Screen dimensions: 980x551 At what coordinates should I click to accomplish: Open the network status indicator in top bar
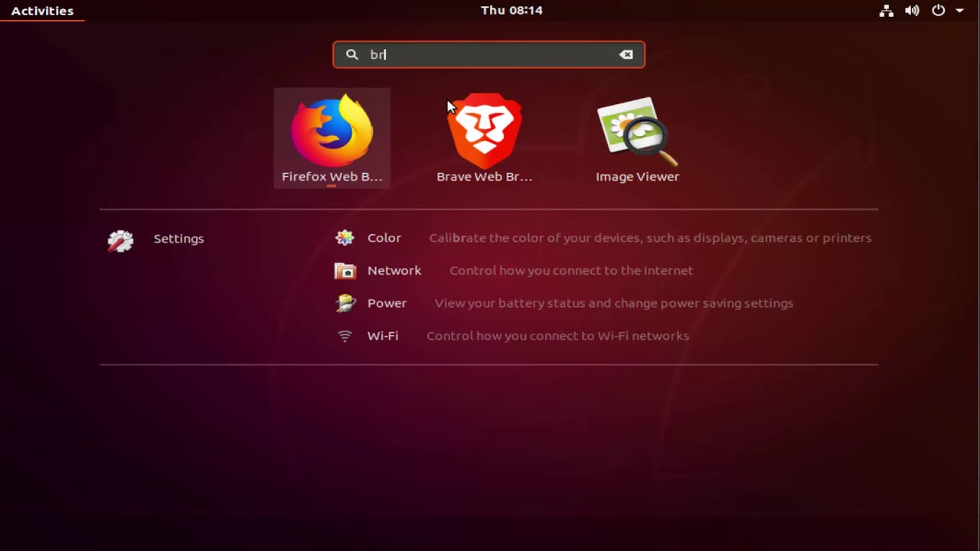[x=887, y=11]
